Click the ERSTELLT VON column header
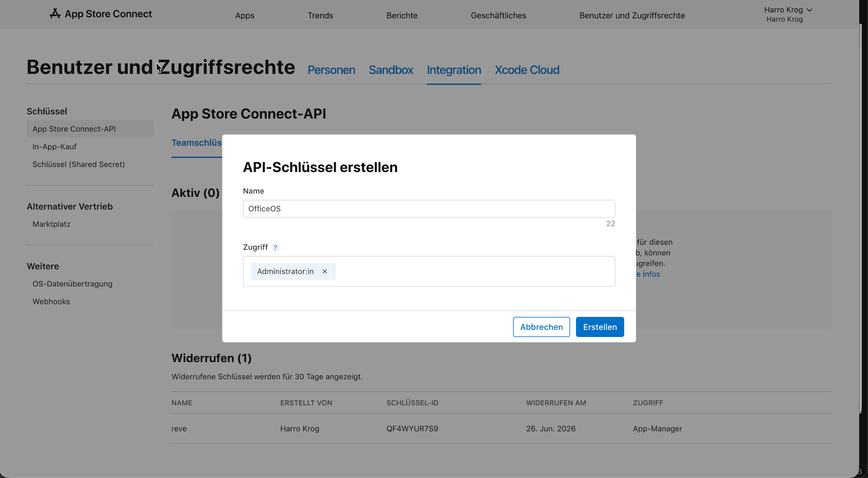868x478 pixels. (306, 403)
